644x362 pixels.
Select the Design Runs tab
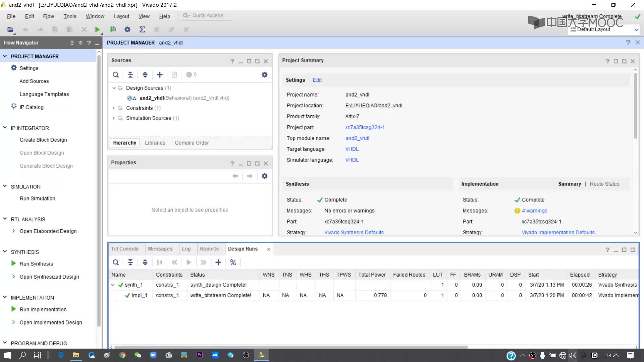click(x=243, y=249)
